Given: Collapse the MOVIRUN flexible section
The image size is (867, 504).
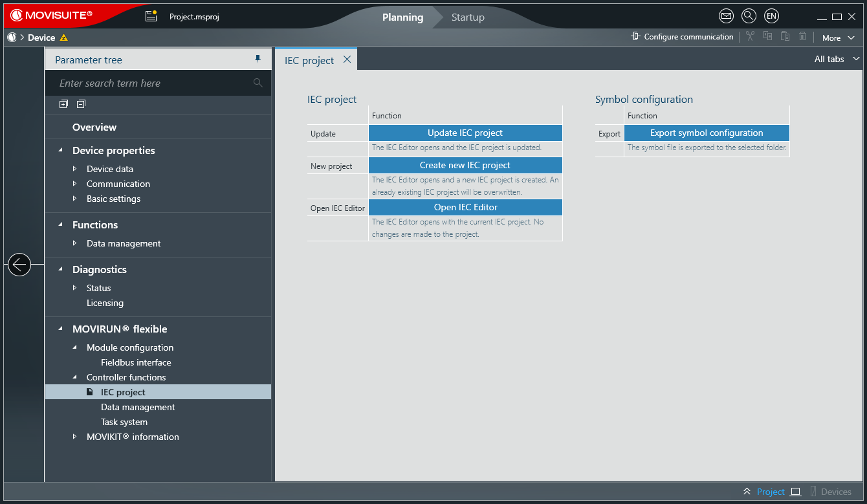Looking at the screenshot, I should [x=61, y=329].
